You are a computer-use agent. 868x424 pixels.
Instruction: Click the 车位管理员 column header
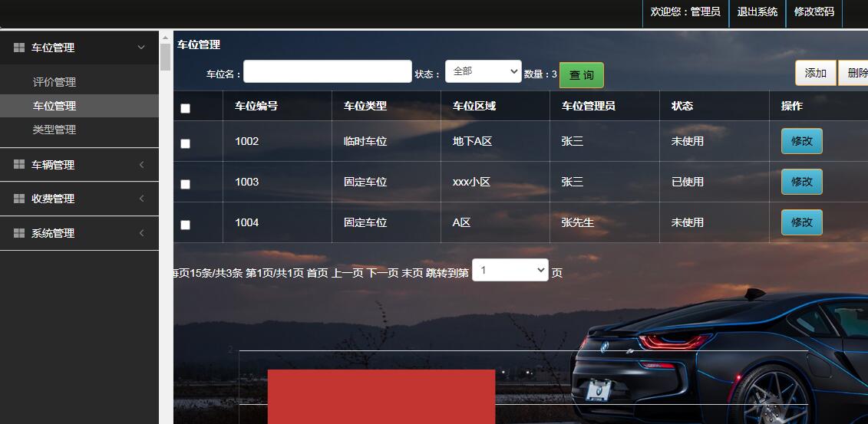point(589,106)
